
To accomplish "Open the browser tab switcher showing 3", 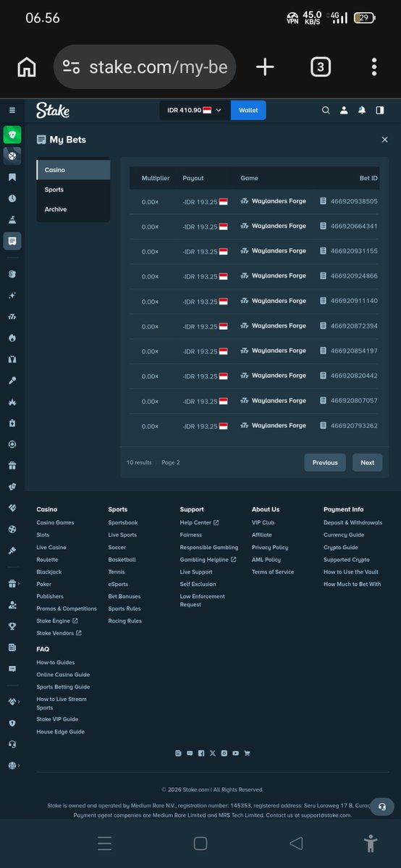I will 320,67.
